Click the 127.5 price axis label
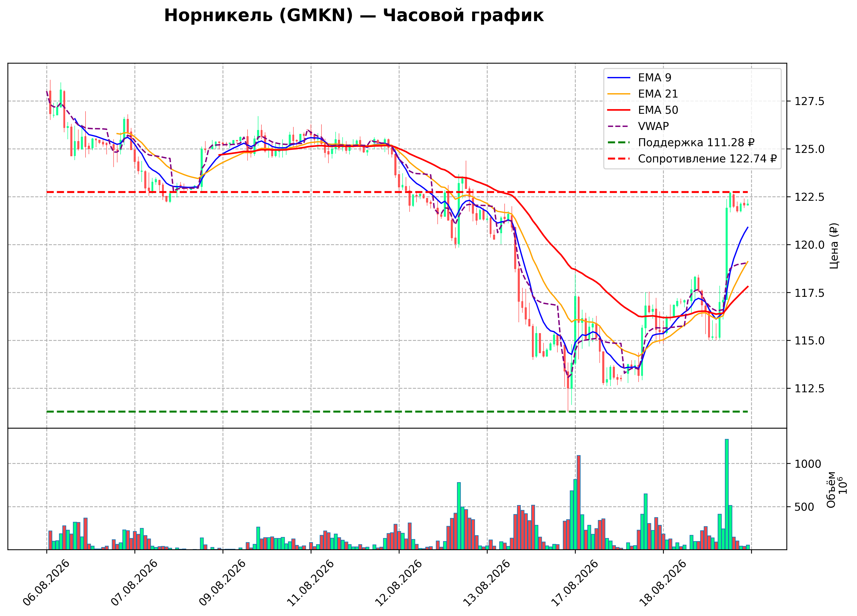This screenshot has height=616, width=857. point(809,101)
